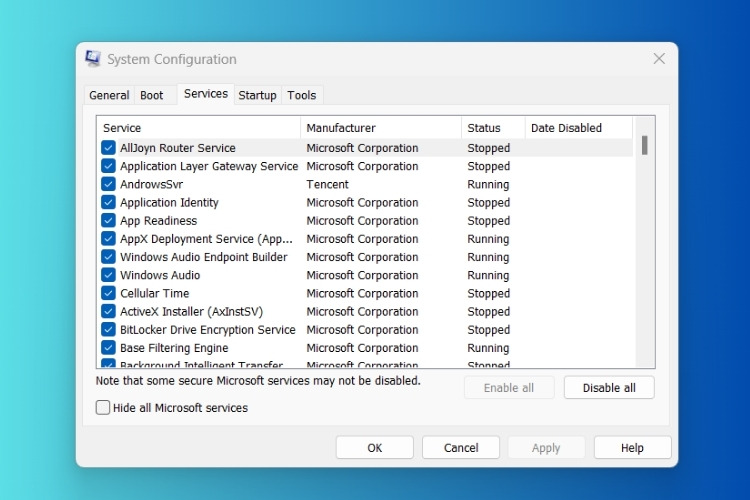The width and height of the screenshot is (750, 500).
Task: Close the System Configuration window
Action: point(659,59)
